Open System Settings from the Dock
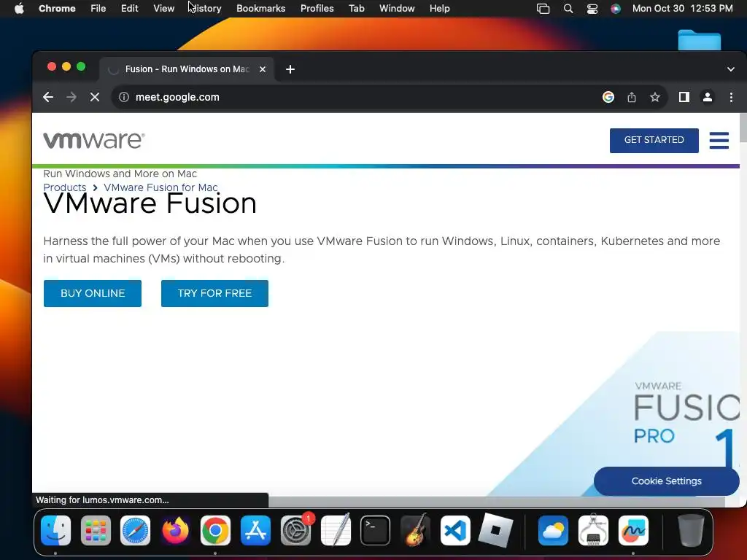 point(296,531)
